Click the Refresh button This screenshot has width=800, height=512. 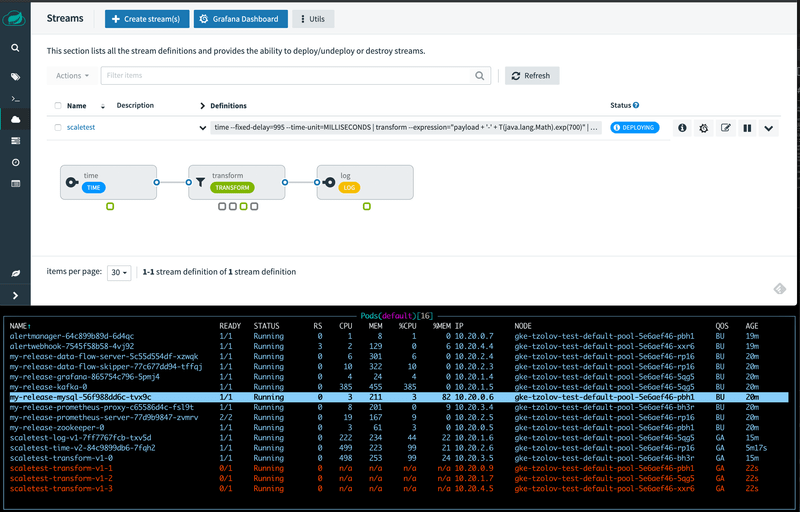[532, 75]
